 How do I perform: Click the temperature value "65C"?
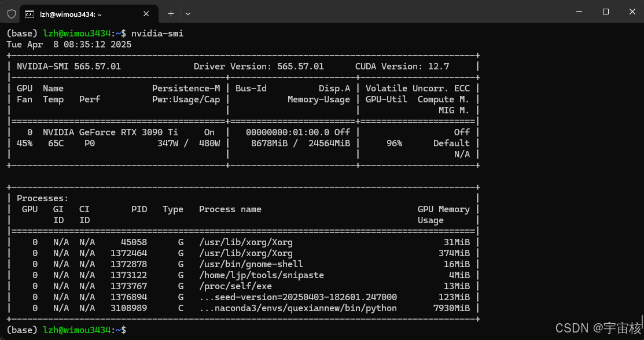pos(56,143)
